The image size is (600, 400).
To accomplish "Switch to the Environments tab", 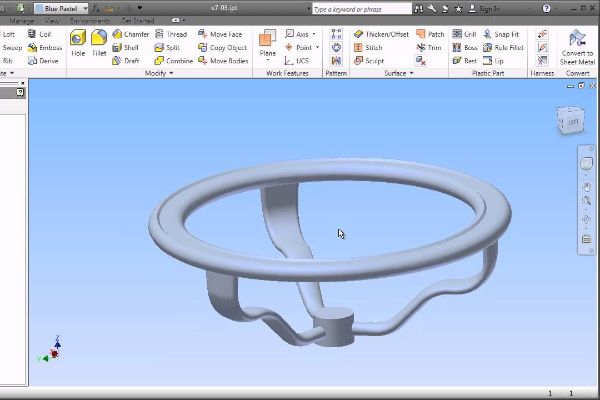I will [90, 20].
